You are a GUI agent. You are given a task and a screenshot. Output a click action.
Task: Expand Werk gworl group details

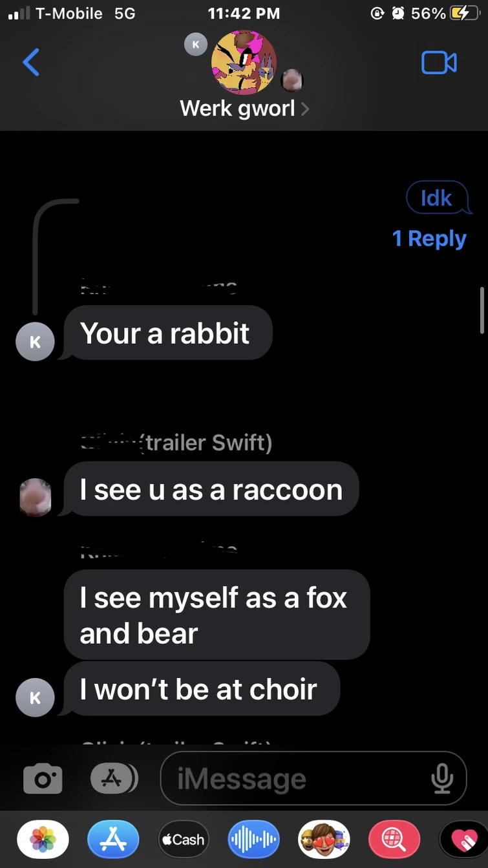[244, 109]
